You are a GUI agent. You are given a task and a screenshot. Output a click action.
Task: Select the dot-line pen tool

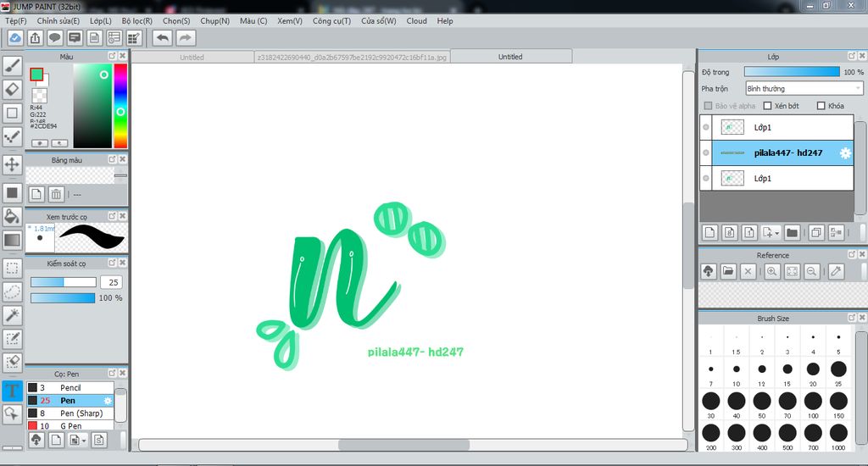coord(12,136)
